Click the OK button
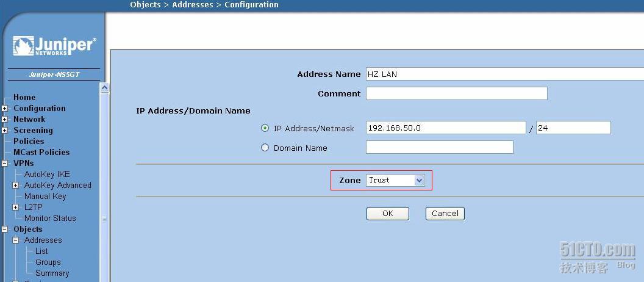 pos(388,214)
